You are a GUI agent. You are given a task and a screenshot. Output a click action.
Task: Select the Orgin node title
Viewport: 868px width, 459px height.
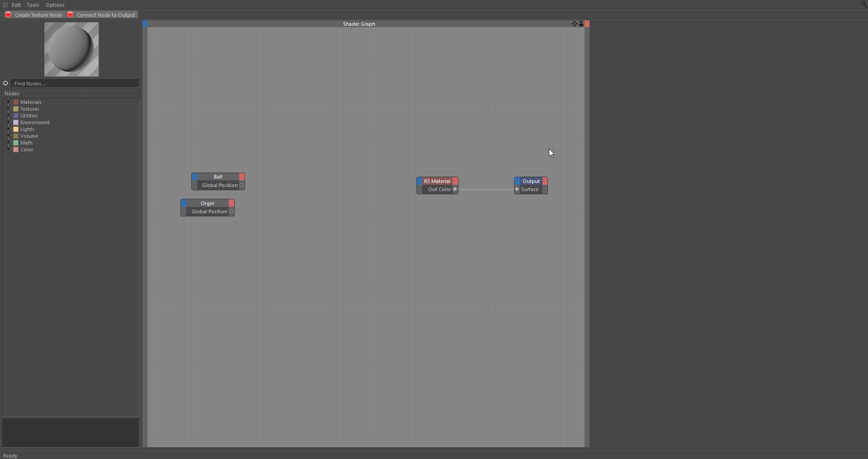(208, 203)
